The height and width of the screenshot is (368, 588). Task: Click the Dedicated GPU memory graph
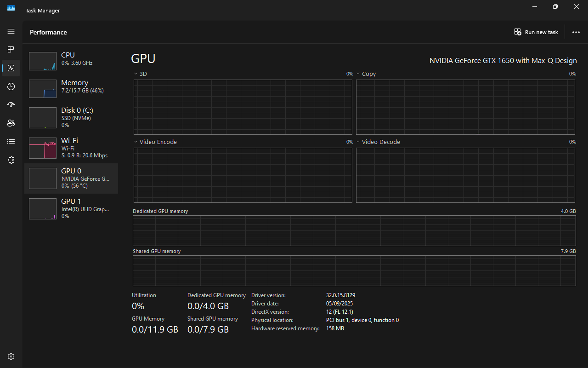(354, 230)
